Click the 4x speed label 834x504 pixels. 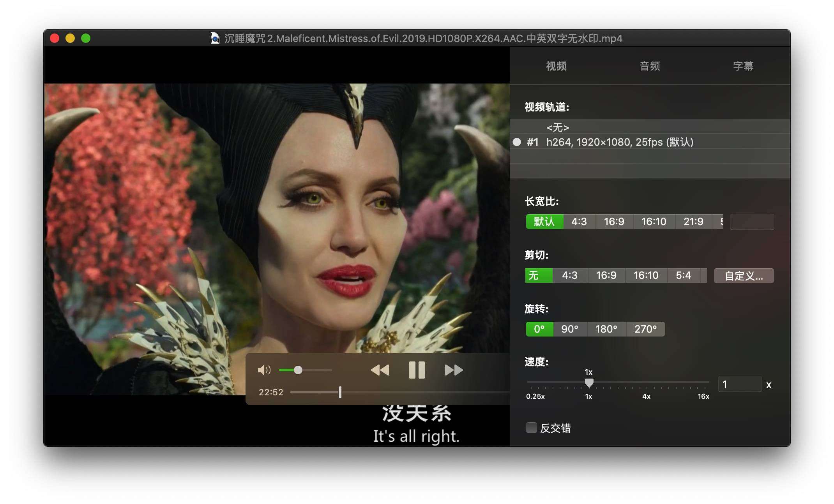point(647,397)
